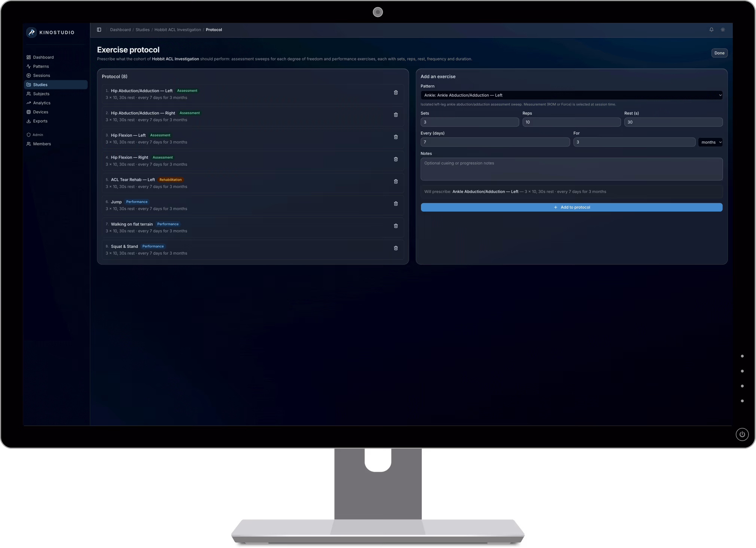The height and width of the screenshot is (548, 756).
Task: Click the For duration input field
Action: [634, 142]
